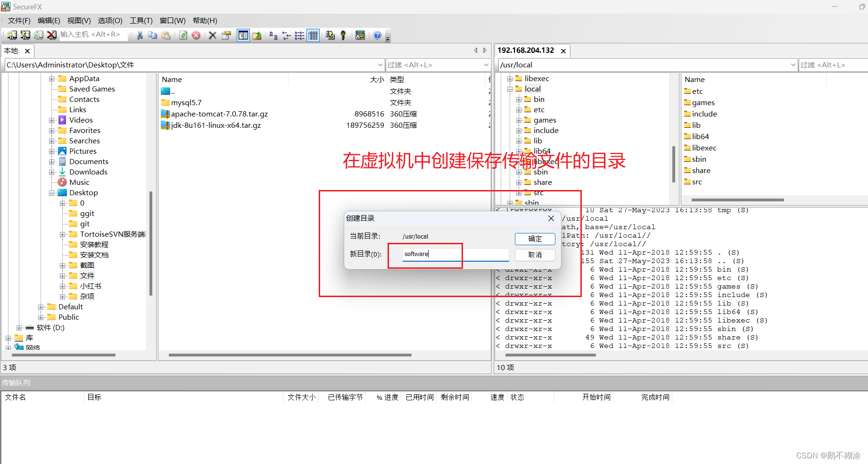Viewport: 868px width, 464px height.
Task: Click the session options window icon
Action: coord(360,35)
